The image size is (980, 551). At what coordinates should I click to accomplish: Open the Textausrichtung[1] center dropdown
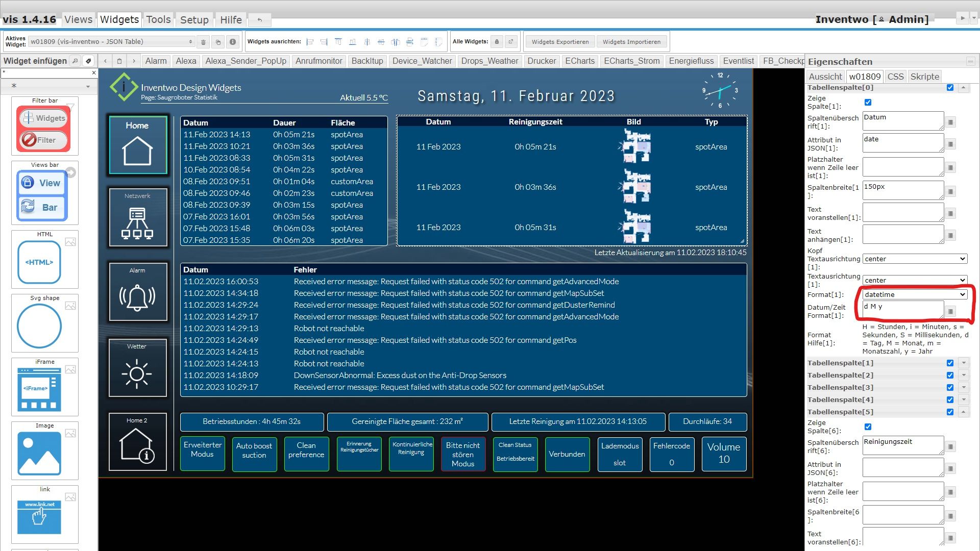click(x=915, y=281)
